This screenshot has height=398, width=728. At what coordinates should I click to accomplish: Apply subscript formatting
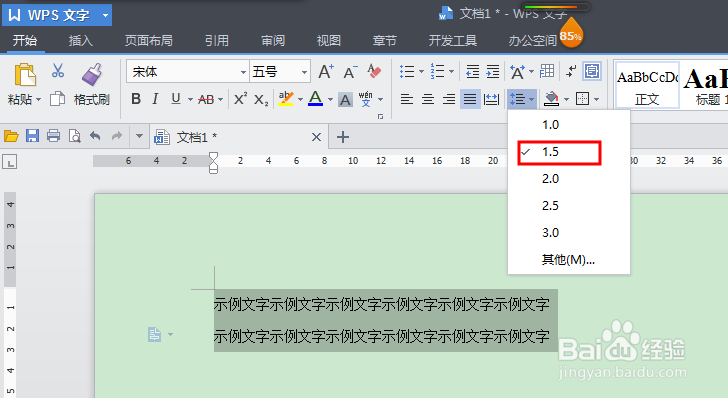pos(260,99)
